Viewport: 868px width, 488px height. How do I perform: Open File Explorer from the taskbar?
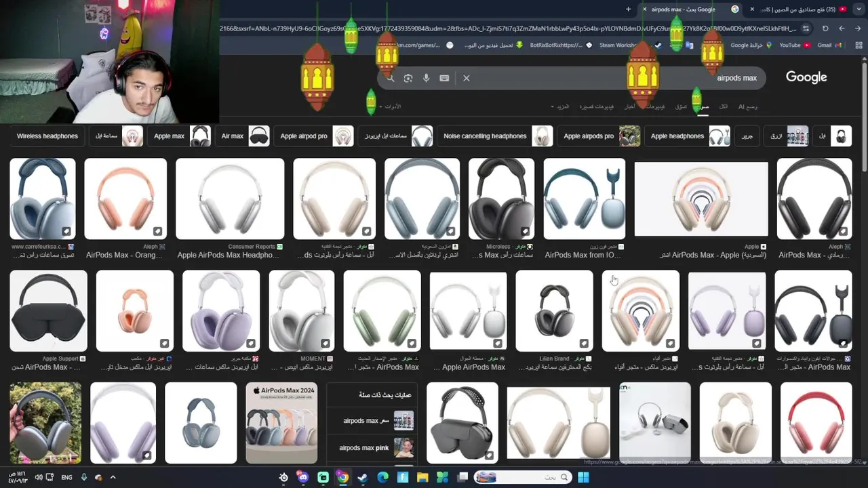[422, 477]
